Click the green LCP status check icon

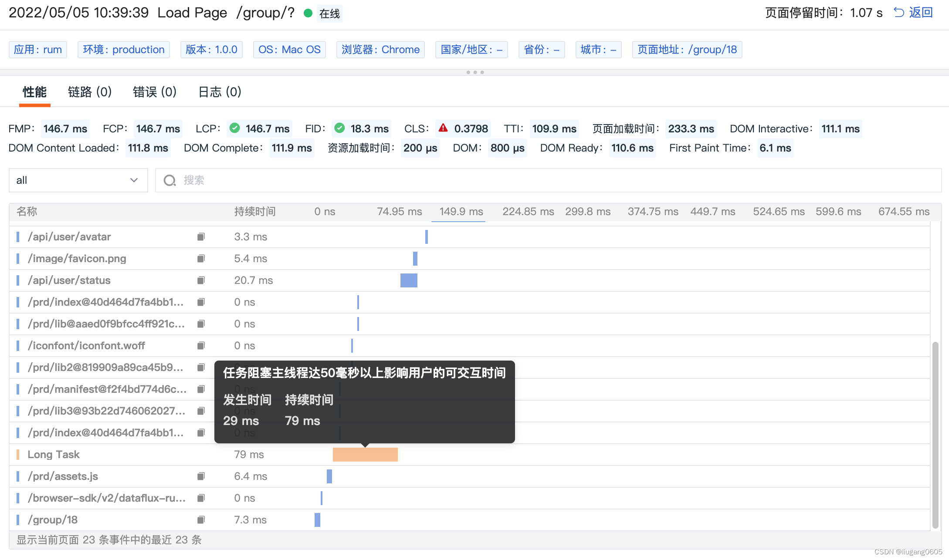(234, 128)
